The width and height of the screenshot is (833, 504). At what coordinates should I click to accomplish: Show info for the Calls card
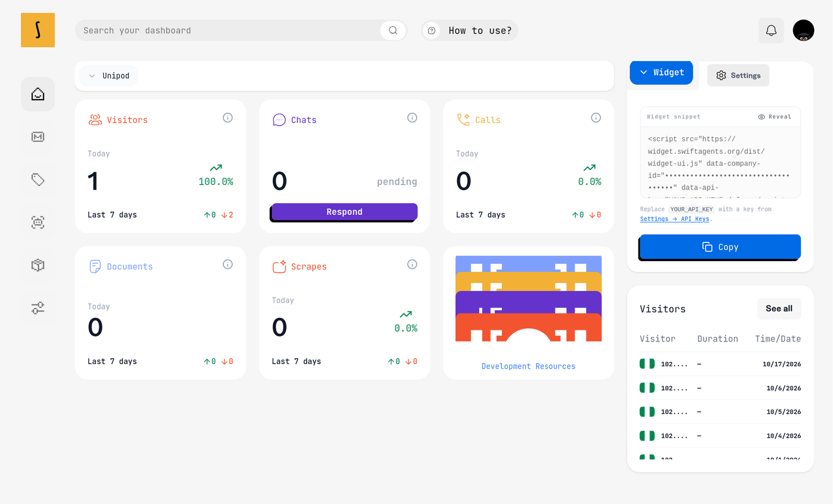click(x=596, y=118)
